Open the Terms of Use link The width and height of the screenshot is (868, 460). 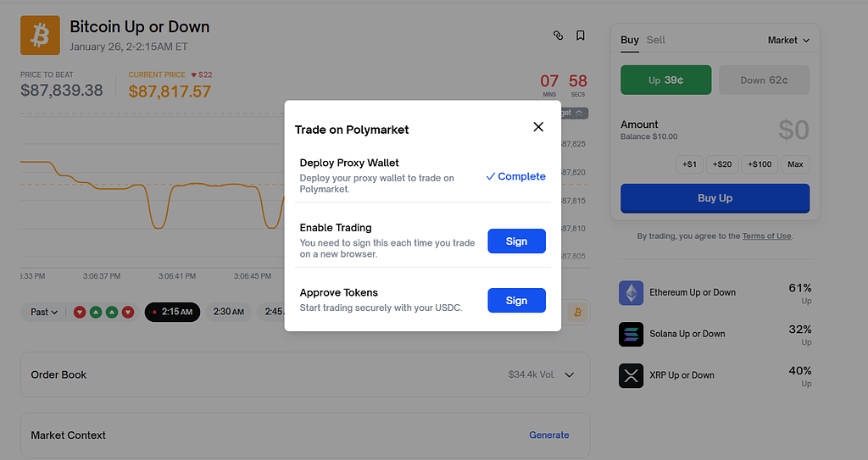point(766,236)
